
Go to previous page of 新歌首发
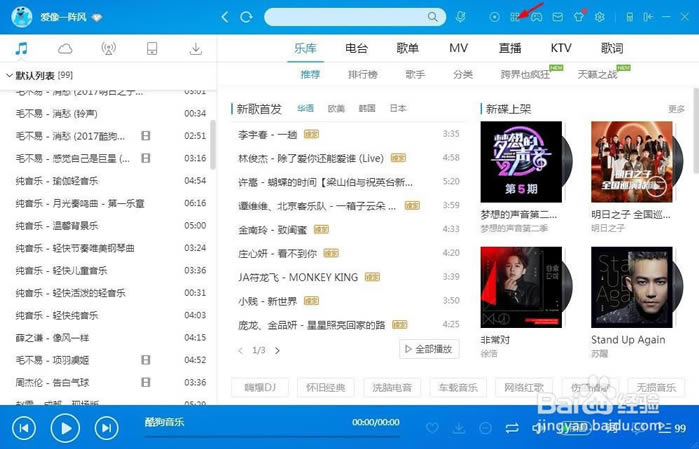pos(241,350)
